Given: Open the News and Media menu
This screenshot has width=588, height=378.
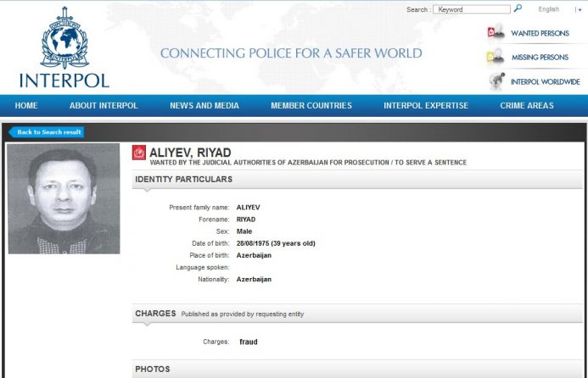Looking at the screenshot, I should point(204,106).
